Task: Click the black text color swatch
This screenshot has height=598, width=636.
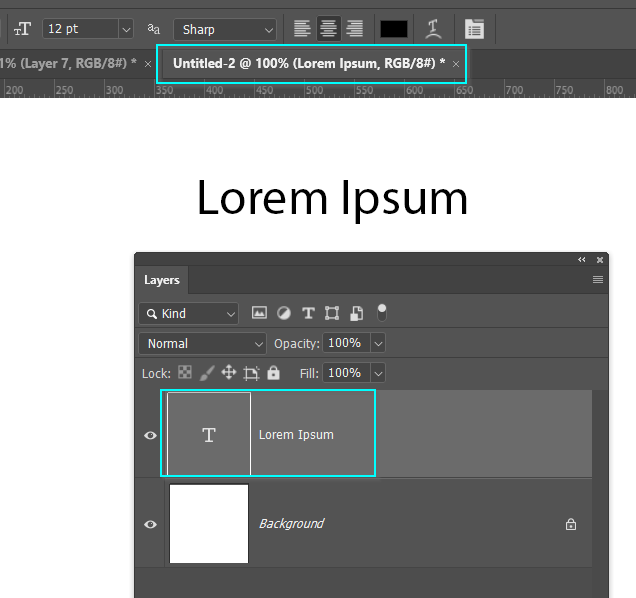Action: pos(394,29)
